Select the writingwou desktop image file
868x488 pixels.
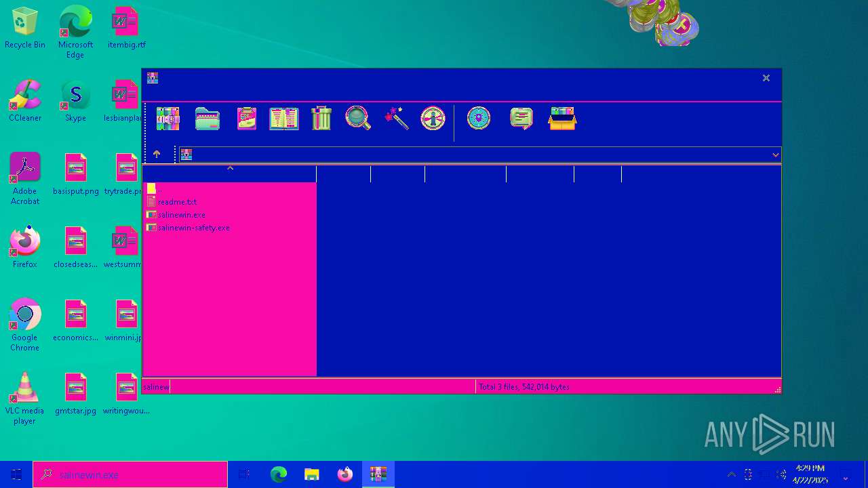(x=126, y=394)
